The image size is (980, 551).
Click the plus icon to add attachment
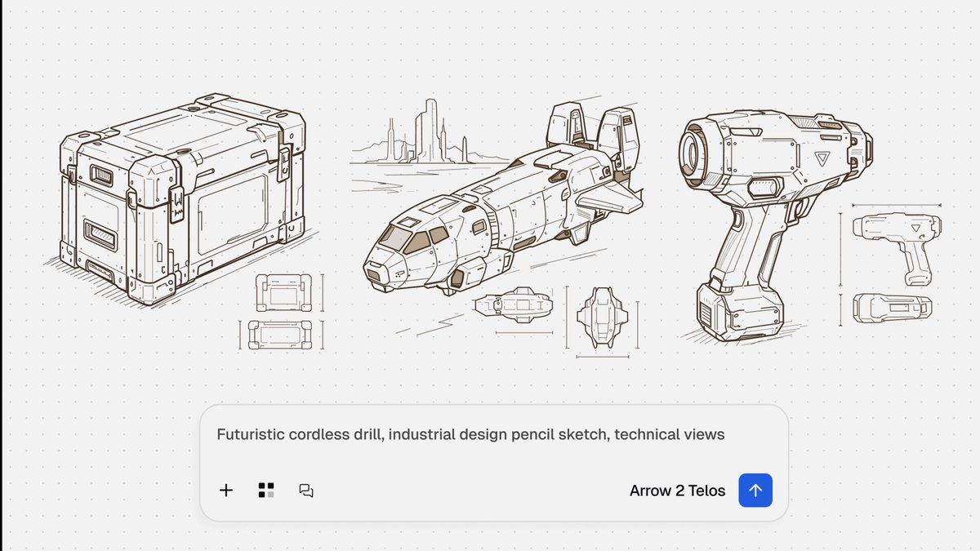coord(226,491)
